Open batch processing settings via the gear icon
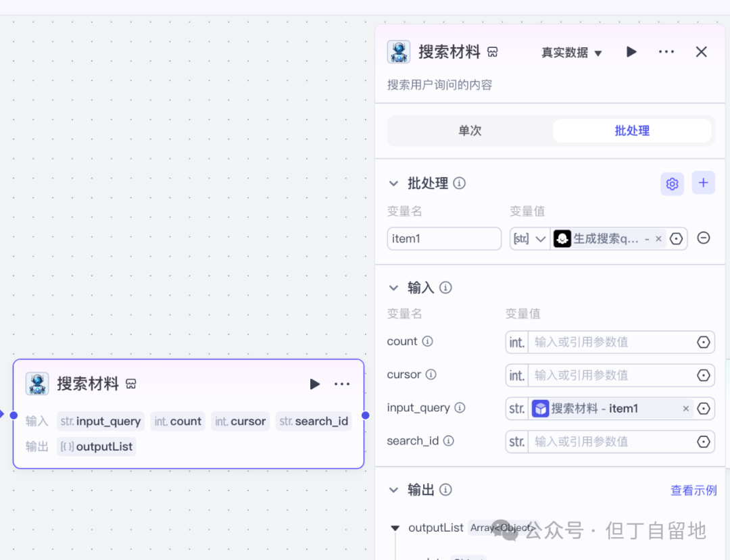 click(x=672, y=183)
